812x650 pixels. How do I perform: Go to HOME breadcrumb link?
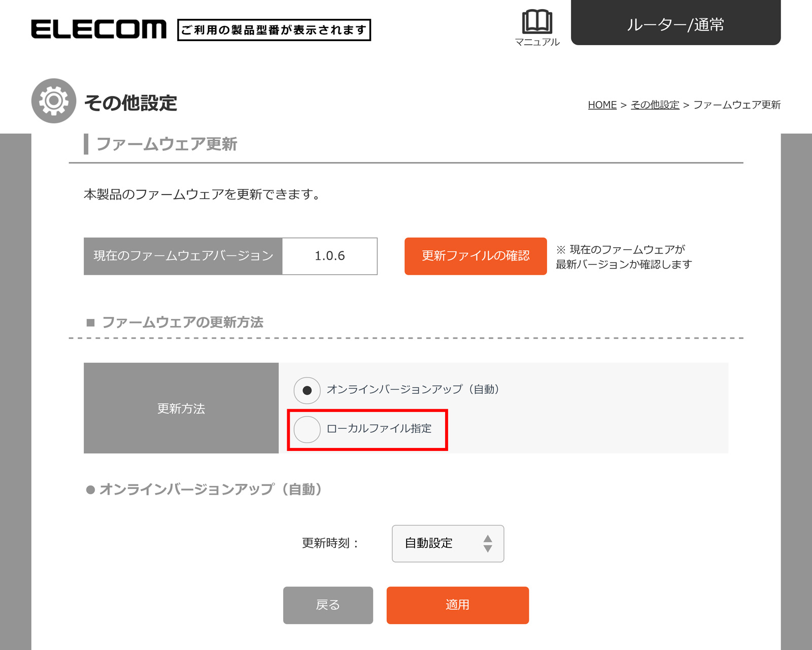click(602, 105)
